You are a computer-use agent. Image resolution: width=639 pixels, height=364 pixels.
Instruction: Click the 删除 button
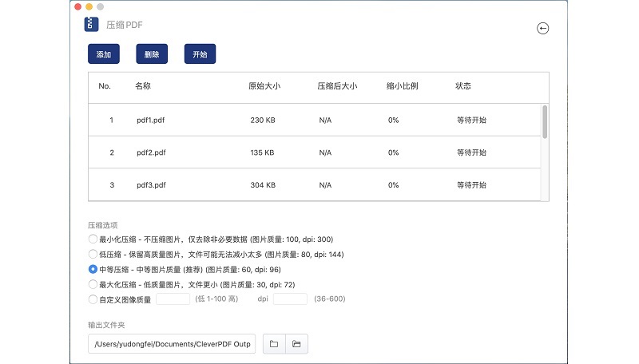coord(152,54)
